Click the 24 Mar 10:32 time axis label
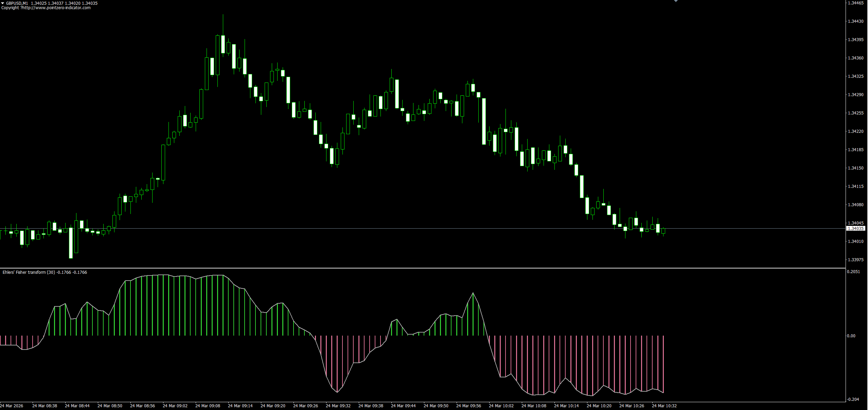The height and width of the screenshot is (410, 868). [664, 406]
